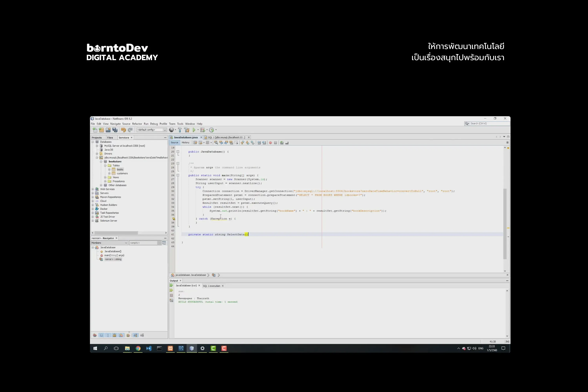
Task: Re-run output using green arrow icon
Action: (x=171, y=285)
